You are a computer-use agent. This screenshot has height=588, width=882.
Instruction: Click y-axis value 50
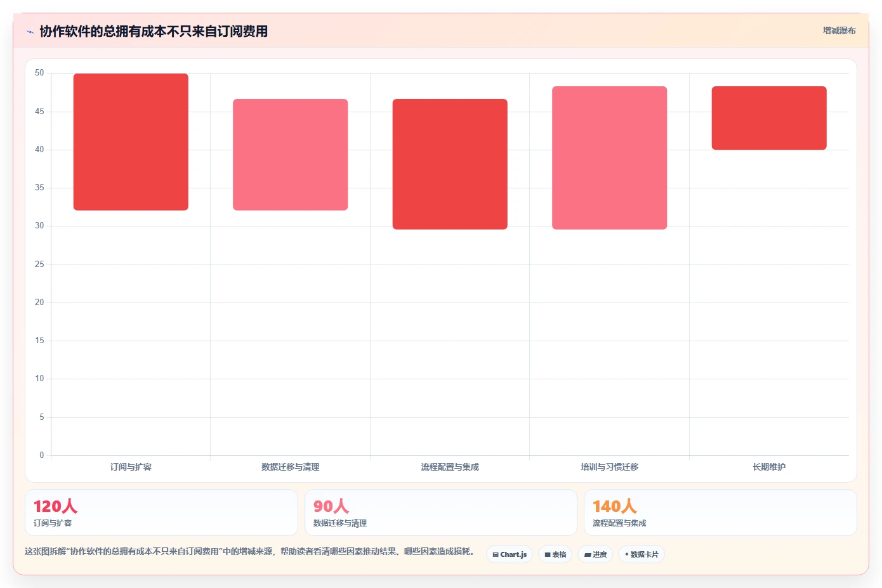click(x=39, y=73)
